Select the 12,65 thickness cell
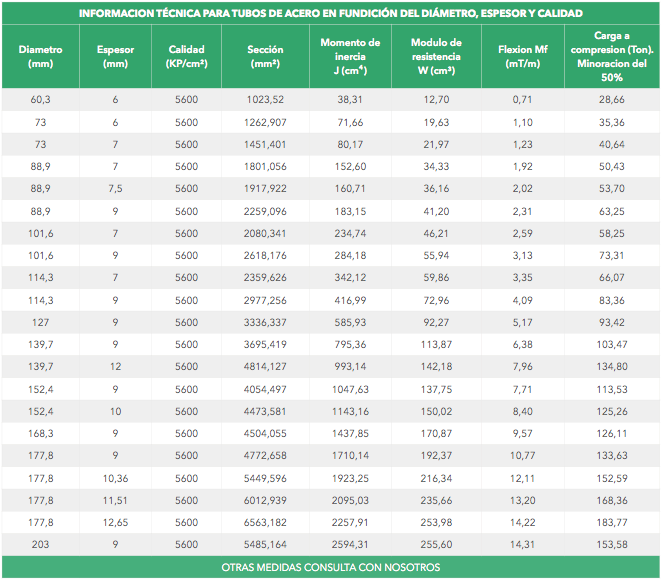This screenshot has height=580, width=661. pyautogui.click(x=115, y=521)
